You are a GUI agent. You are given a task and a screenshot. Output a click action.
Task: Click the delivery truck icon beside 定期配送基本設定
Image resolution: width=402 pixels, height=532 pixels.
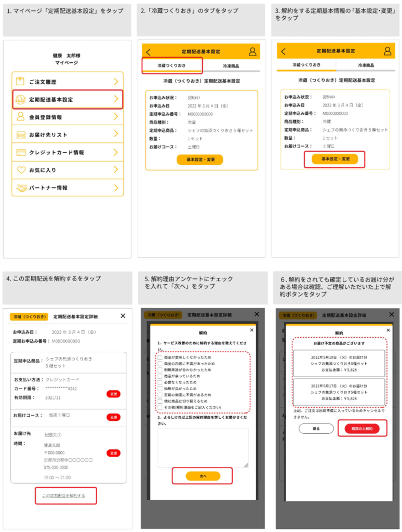coord(21,99)
